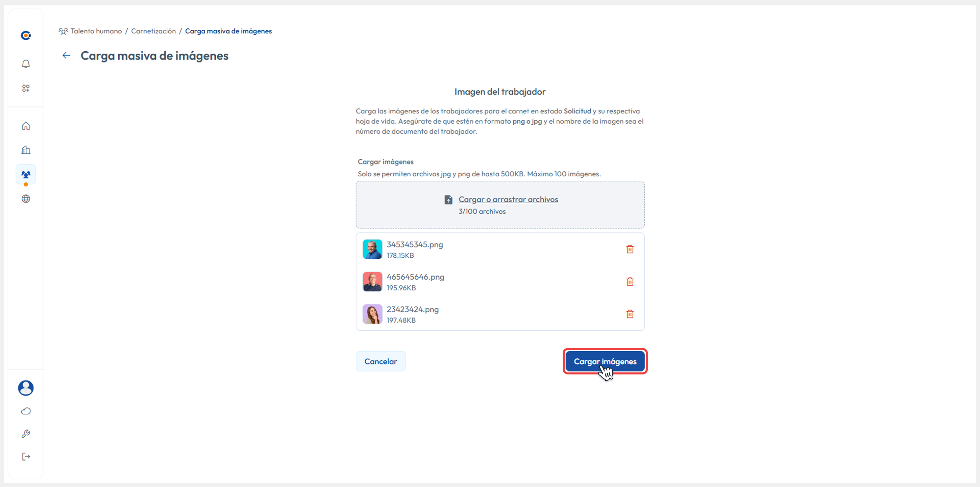Open the company building icon

[26, 150]
